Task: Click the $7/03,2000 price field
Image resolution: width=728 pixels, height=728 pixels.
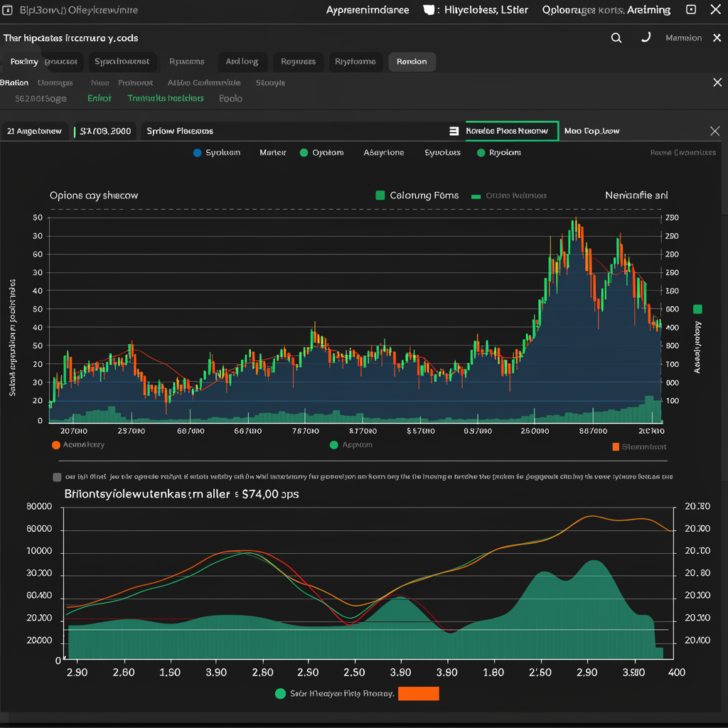Action: [x=105, y=131]
